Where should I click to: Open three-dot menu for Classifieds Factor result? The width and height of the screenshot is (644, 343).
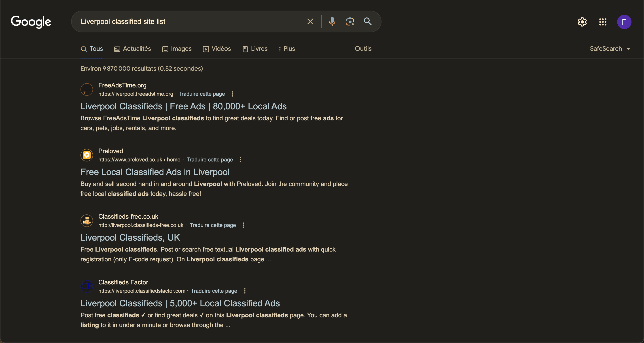pos(245,291)
